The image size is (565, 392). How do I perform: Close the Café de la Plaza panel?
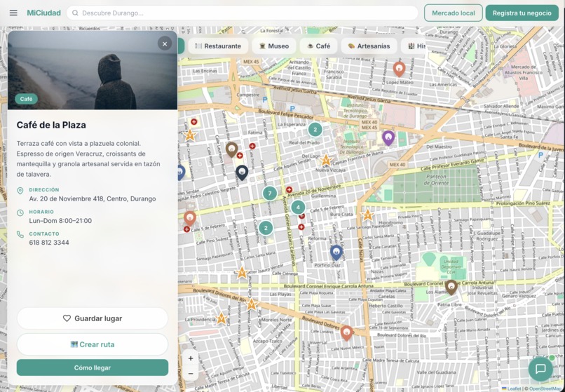pos(165,44)
